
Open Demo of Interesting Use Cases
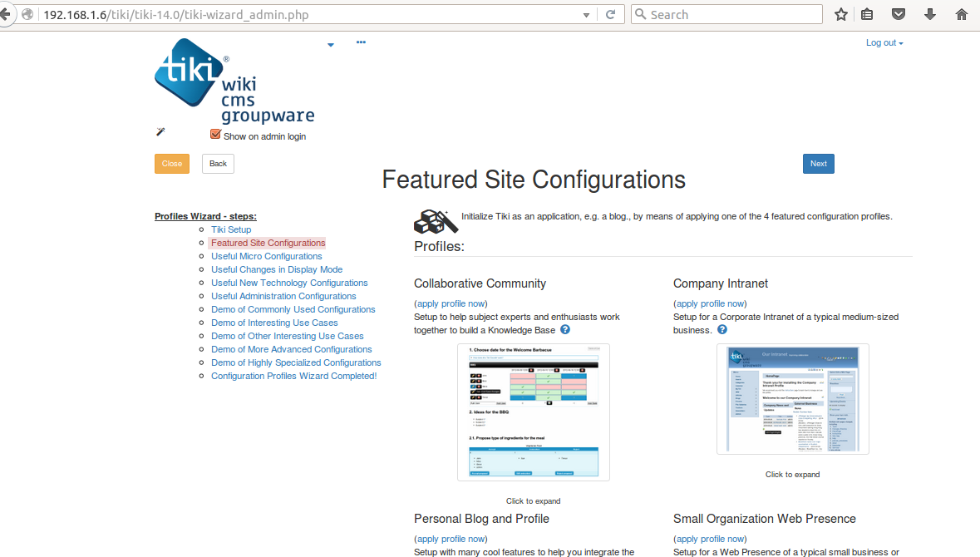274,323
